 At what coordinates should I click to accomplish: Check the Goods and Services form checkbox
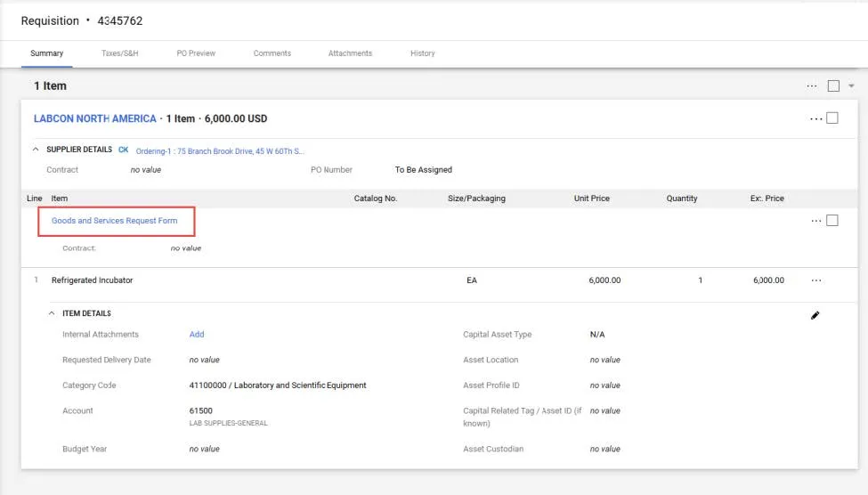point(832,221)
